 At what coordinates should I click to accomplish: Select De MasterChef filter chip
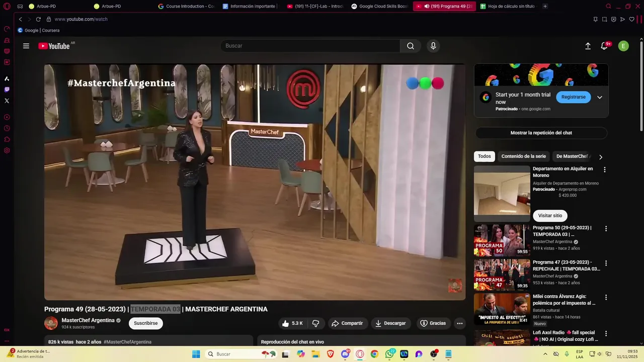(573, 156)
